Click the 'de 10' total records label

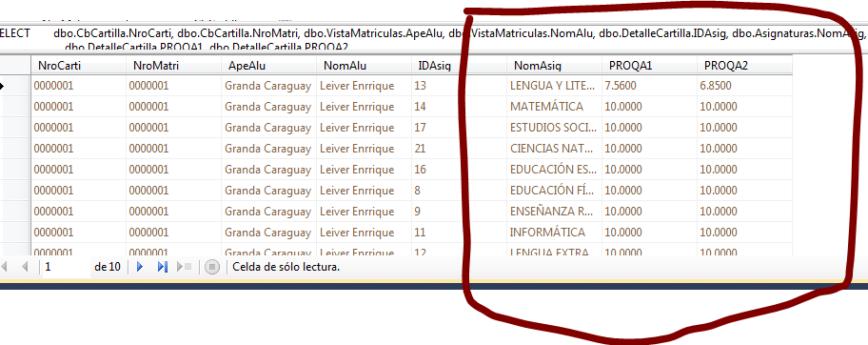(108, 267)
